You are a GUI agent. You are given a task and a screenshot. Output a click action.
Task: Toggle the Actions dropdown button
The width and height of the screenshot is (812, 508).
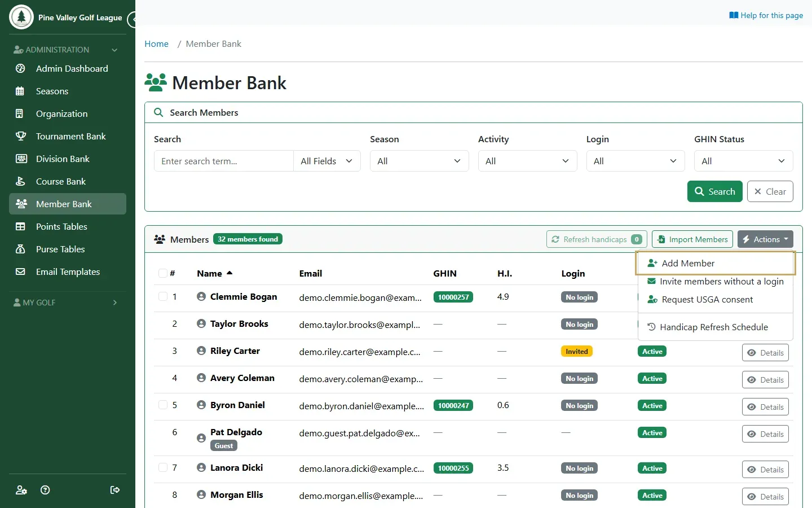(765, 239)
